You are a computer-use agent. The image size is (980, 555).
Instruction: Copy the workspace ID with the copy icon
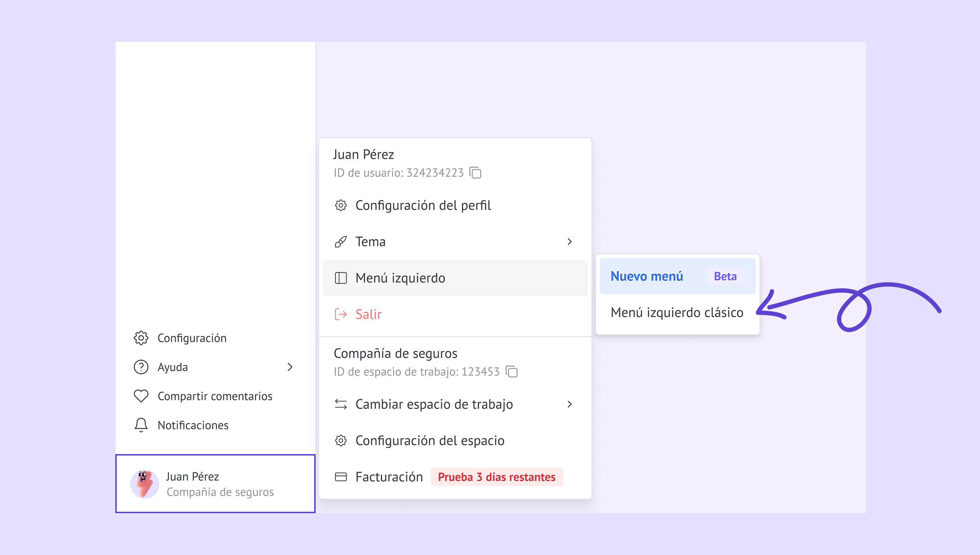[512, 371]
